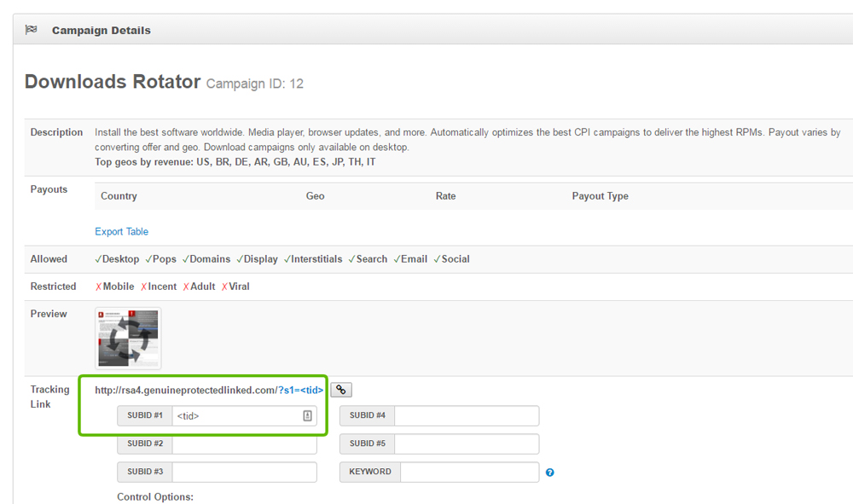Click the red X next to Adult
Screen dimensions: 853x504
click(186, 287)
